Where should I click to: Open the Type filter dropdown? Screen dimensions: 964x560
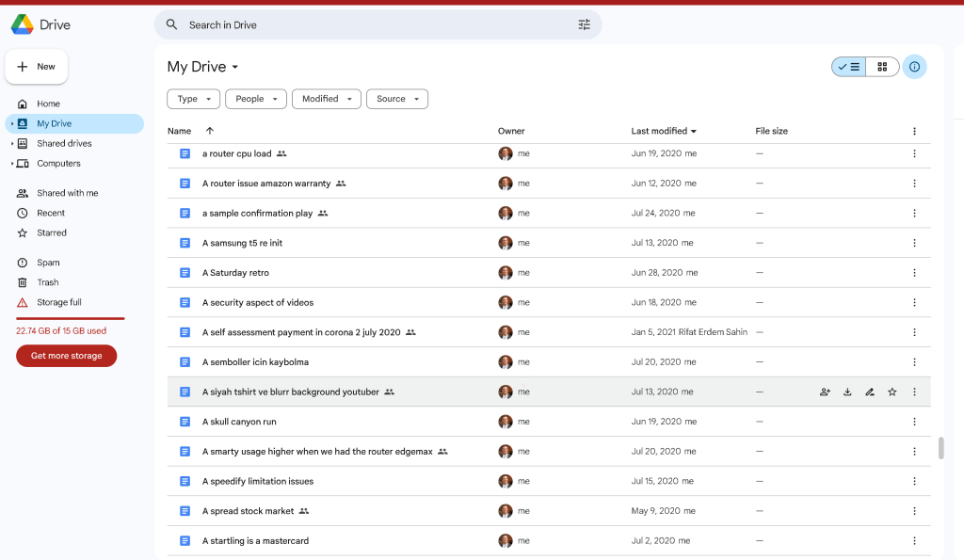tap(193, 99)
